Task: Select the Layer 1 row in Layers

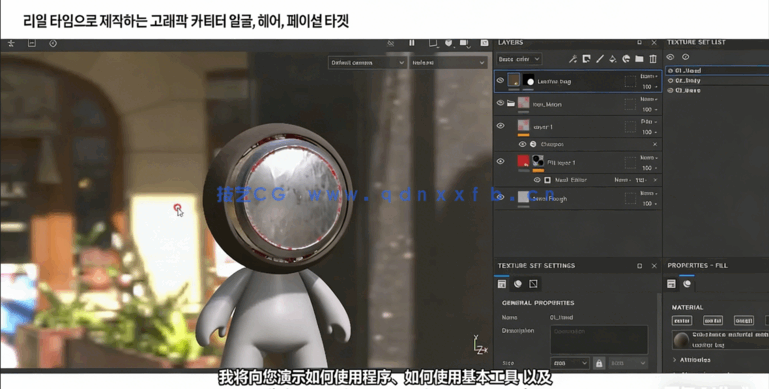Action: 578,126
